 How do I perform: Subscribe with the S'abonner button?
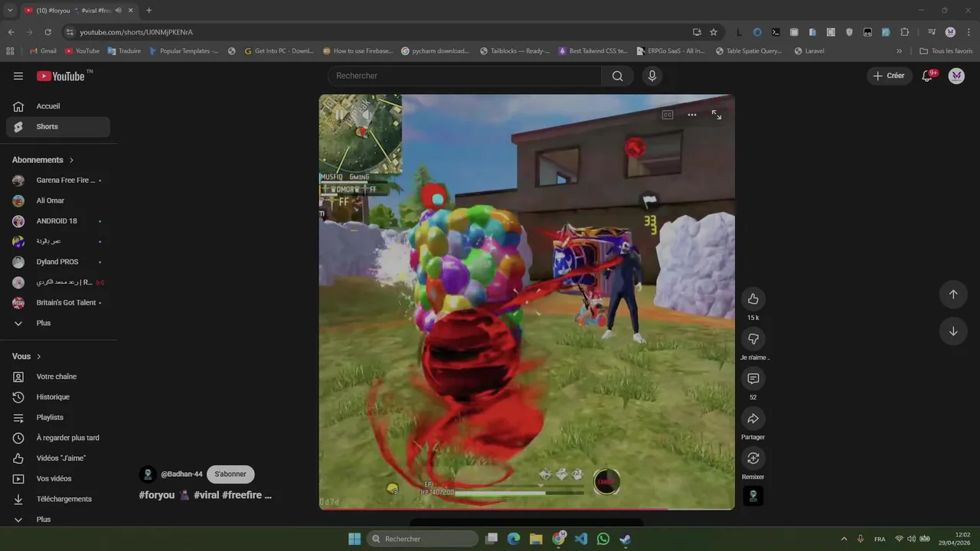coord(230,474)
